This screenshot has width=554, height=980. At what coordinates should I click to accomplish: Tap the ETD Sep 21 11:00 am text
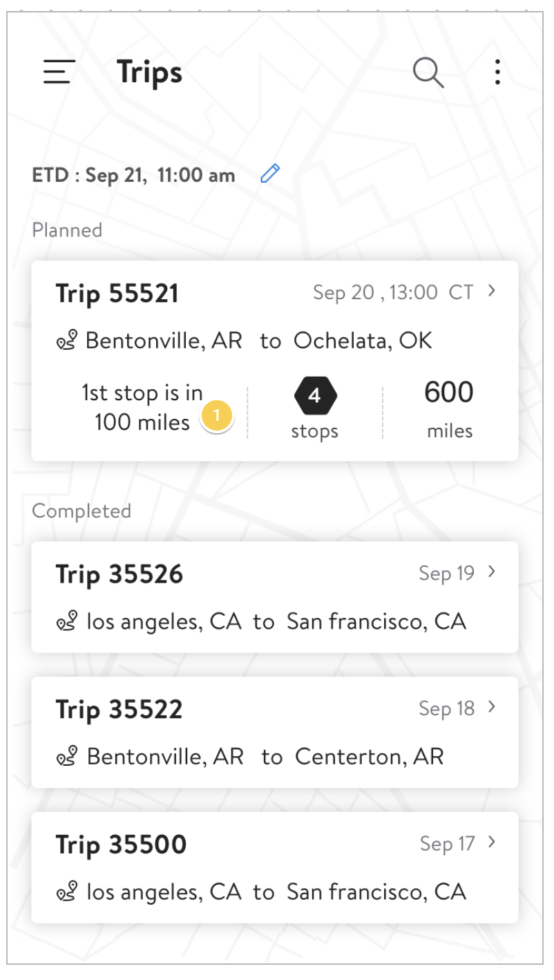(134, 175)
